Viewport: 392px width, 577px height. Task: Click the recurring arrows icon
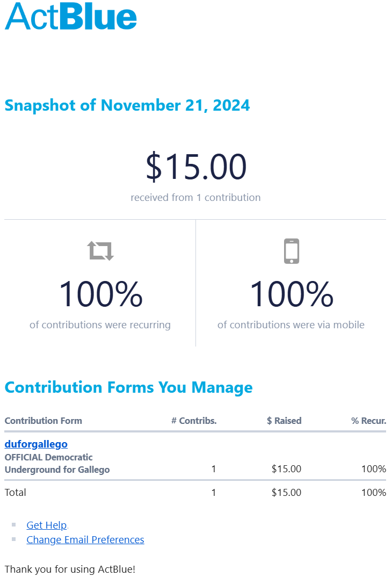100,251
